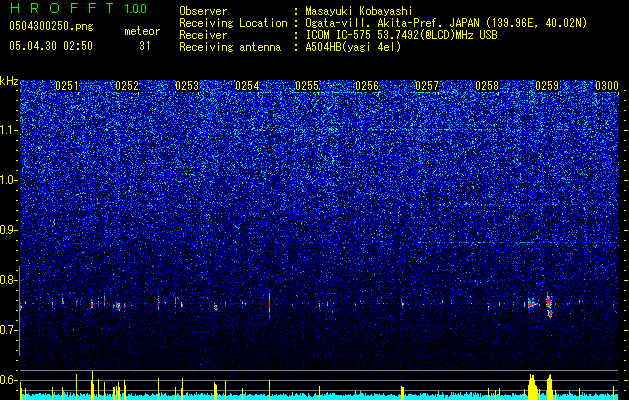Image resolution: width=629 pixels, height=400 pixels.
Task: Click the date stamp 05.04.30 02:50
Action: tap(51, 46)
